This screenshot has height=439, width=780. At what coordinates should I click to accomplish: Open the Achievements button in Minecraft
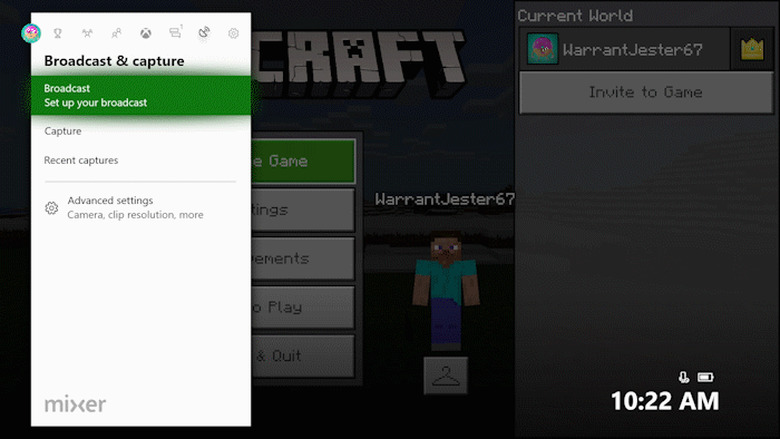(x=303, y=259)
